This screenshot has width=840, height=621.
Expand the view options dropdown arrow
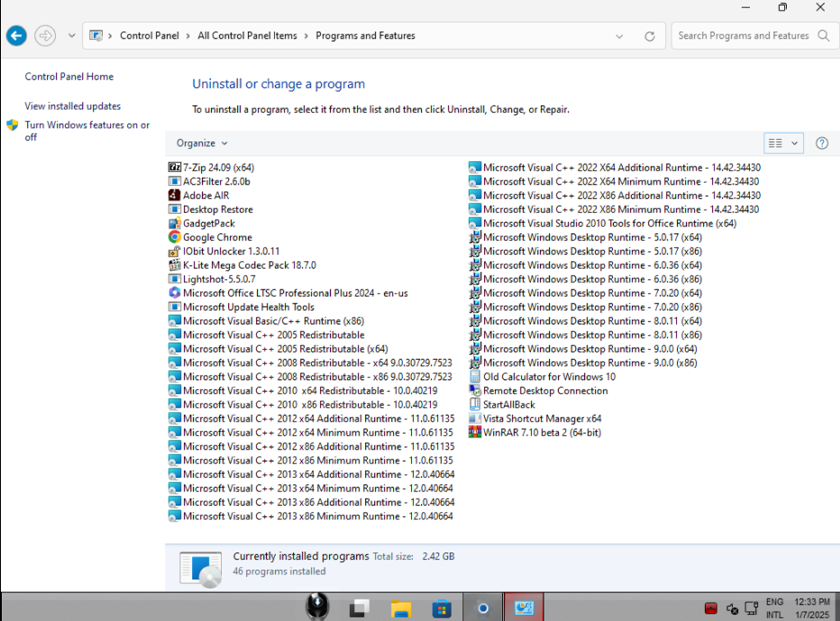pyautogui.click(x=794, y=143)
